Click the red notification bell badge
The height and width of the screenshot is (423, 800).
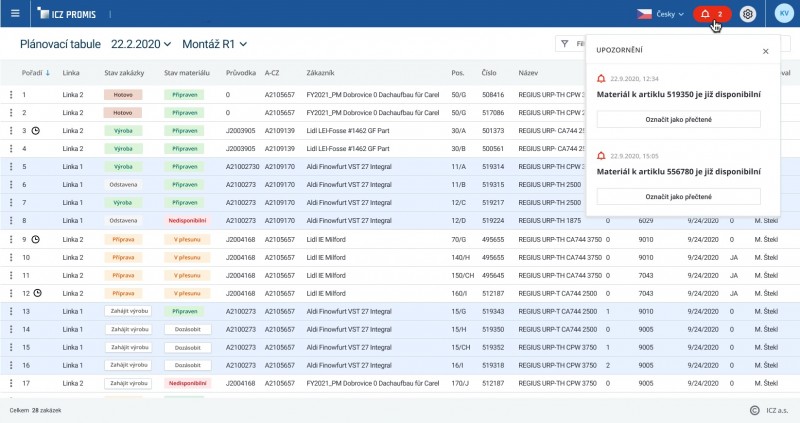pyautogui.click(x=711, y=14)
